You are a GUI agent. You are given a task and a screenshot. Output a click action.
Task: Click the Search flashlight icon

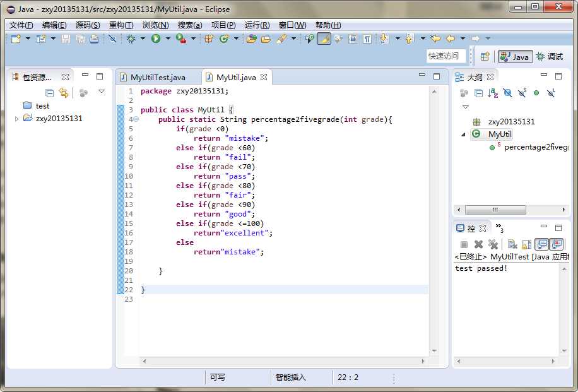tap(281, 39)
